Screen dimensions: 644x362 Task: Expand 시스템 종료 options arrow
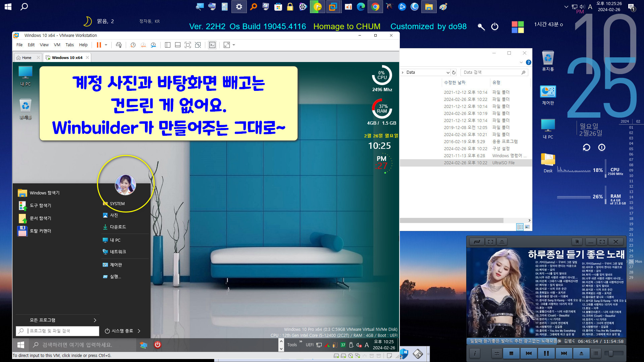click(139, 331)
